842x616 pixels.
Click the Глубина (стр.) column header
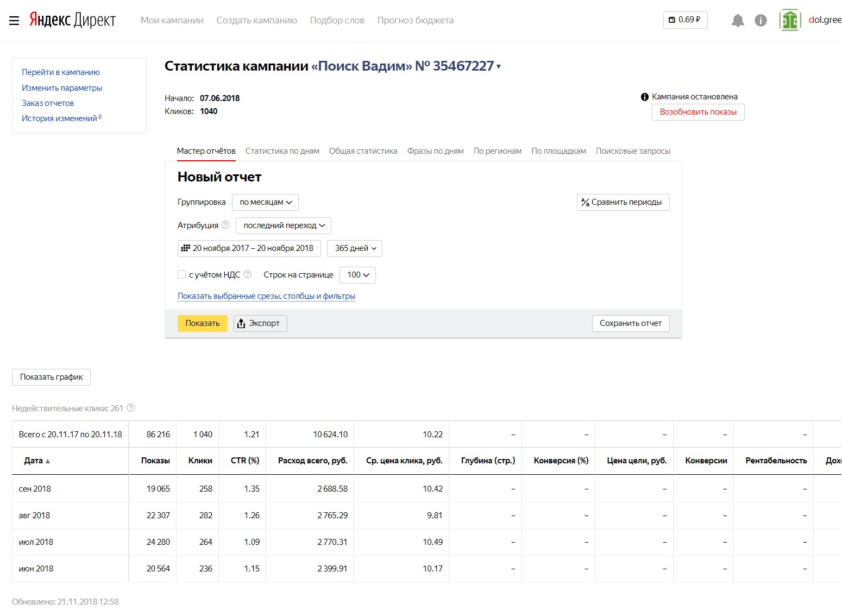[488, 461]
